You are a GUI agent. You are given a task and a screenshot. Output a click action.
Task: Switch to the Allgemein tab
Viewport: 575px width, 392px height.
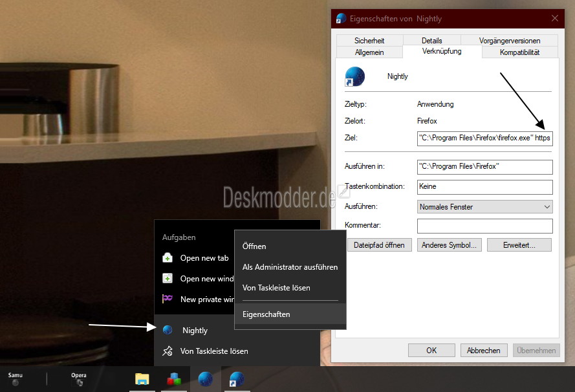click(x=369, y=52)
